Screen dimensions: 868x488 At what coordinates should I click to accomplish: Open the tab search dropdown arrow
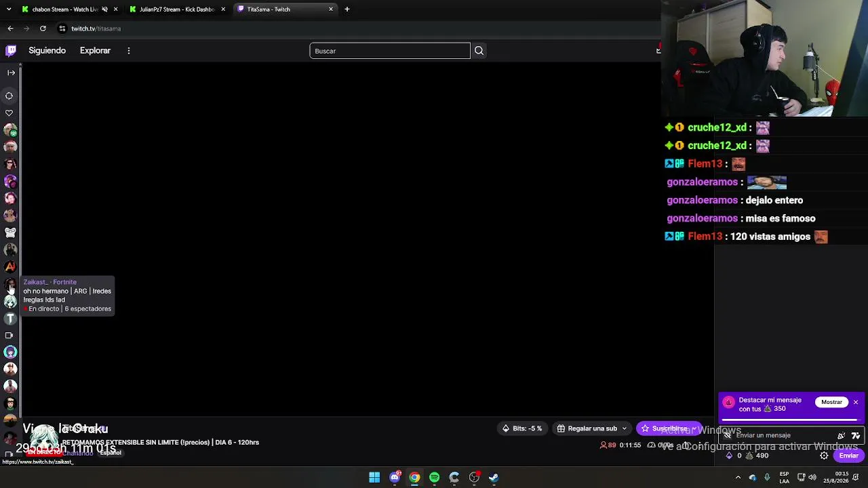[9, 9]
